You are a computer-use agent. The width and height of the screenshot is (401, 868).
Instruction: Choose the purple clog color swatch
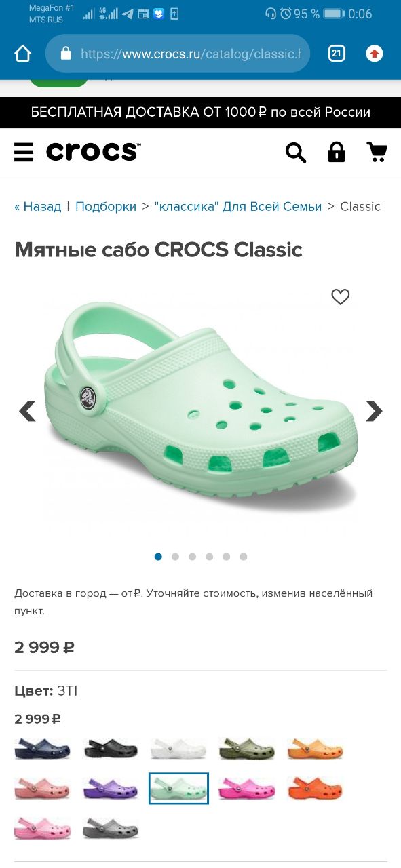coord(111,789)
